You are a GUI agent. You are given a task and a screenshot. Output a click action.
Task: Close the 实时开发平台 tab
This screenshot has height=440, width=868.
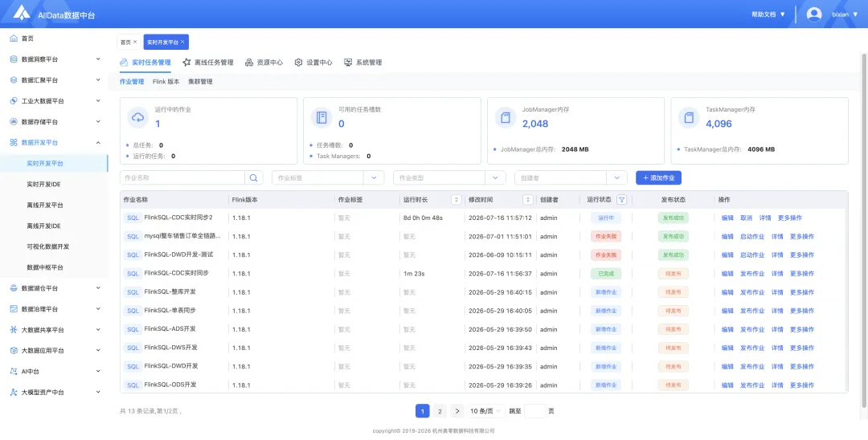tap(182, 42)
